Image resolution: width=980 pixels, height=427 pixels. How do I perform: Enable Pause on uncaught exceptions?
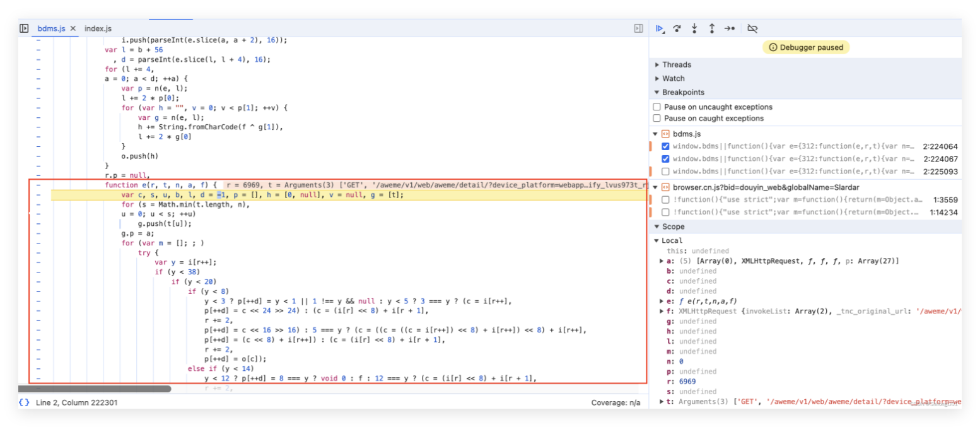[x=657, y=107]
